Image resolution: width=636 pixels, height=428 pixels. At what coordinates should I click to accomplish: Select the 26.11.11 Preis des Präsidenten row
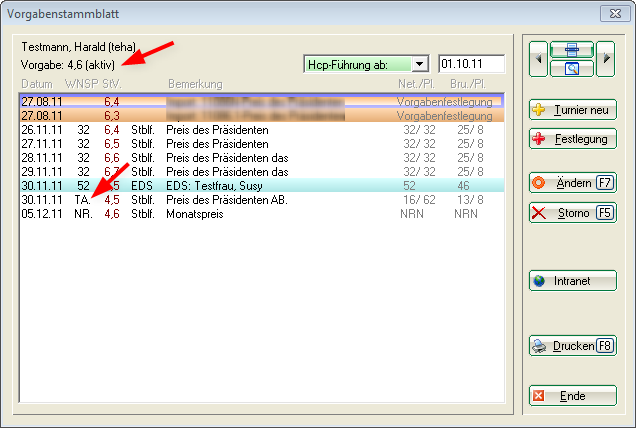point(262,130)
